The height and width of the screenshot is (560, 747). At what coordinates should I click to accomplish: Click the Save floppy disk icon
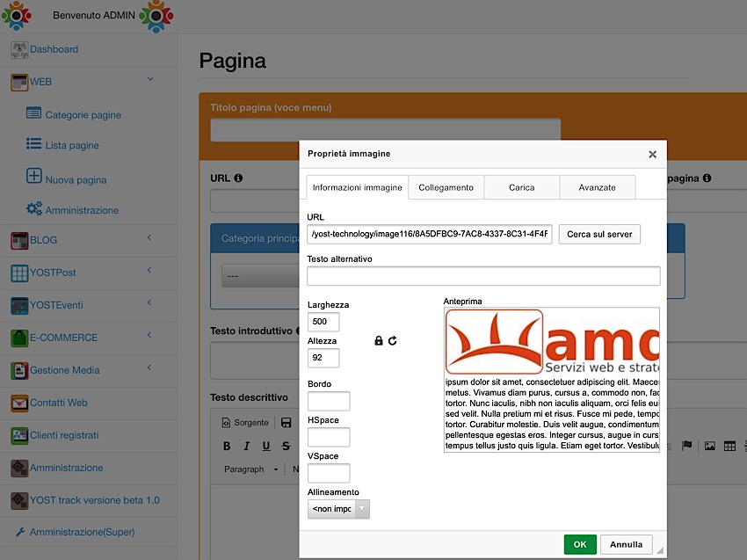tap(286, 423)
